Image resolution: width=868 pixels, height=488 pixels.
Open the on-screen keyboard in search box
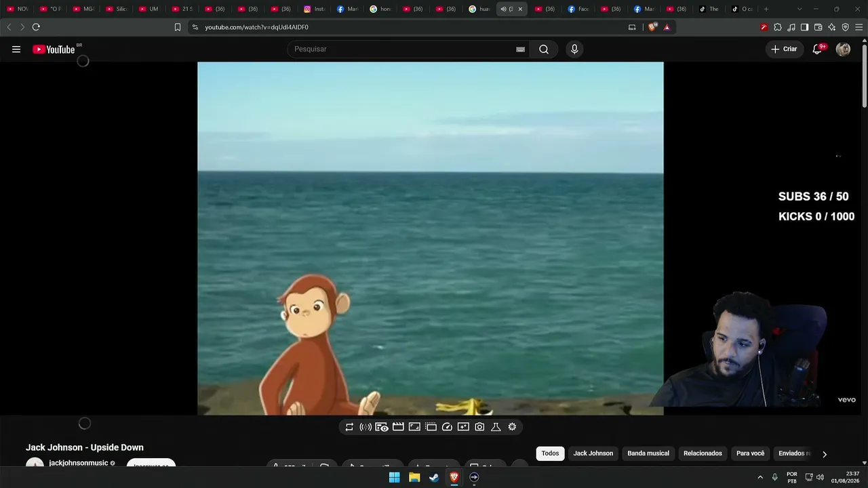(520, 49)
